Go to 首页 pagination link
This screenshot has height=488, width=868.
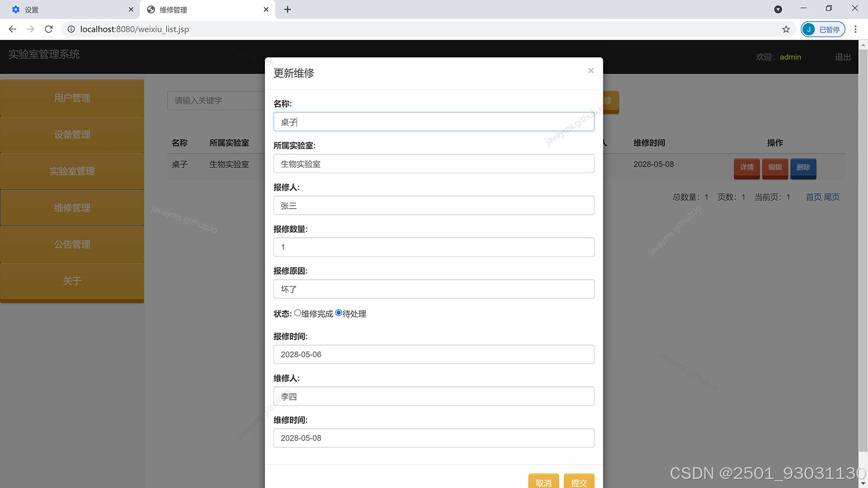(814, 197)
